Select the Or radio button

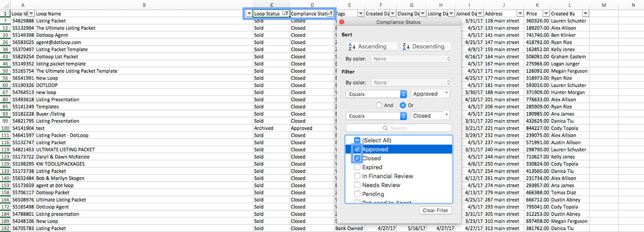[x=403, y=105]
